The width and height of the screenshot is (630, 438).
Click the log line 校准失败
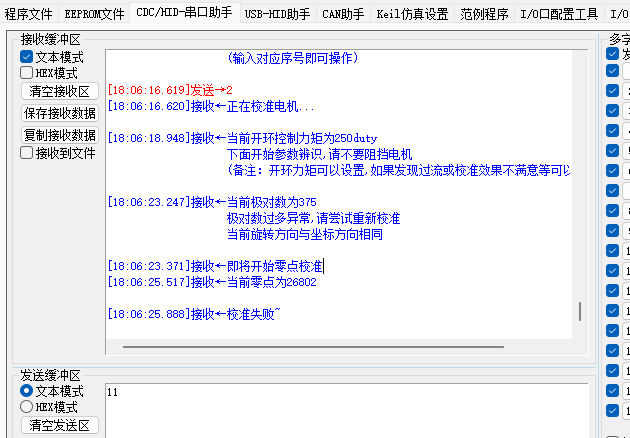pos(194,314)
